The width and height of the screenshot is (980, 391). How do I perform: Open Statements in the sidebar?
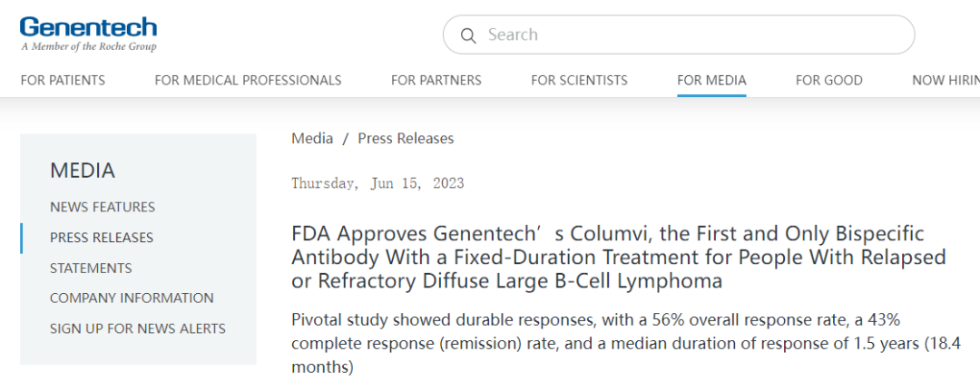[x=91, y=268]
